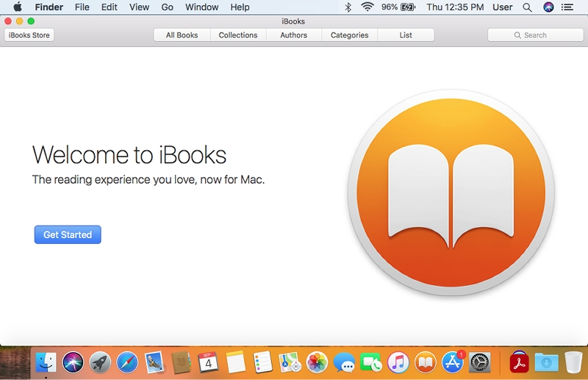Switch to the Authors tab

coord(293,35)
